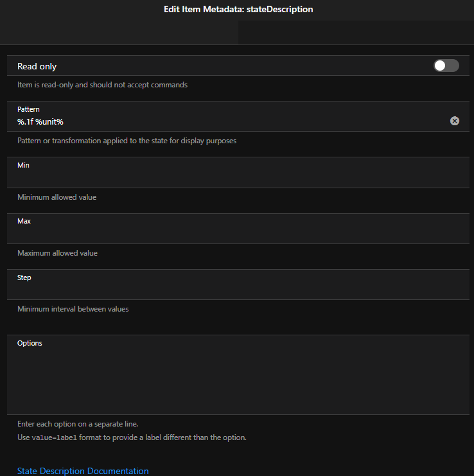
Task: Open the State Description Documentation link
Action: (x=83, y=471)
